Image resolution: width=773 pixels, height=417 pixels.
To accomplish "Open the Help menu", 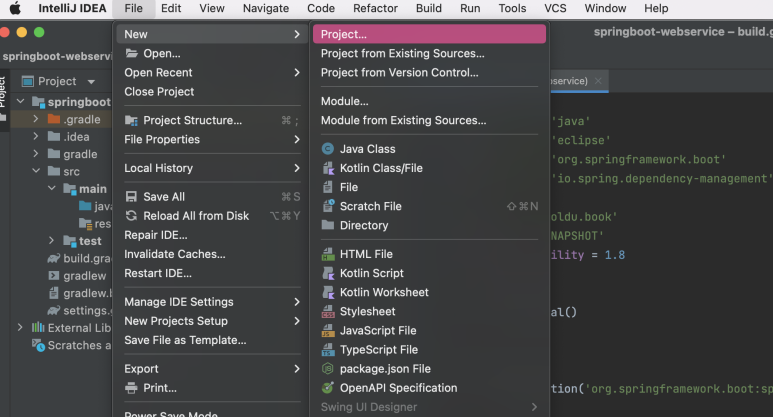I will (x=656, y=8).
